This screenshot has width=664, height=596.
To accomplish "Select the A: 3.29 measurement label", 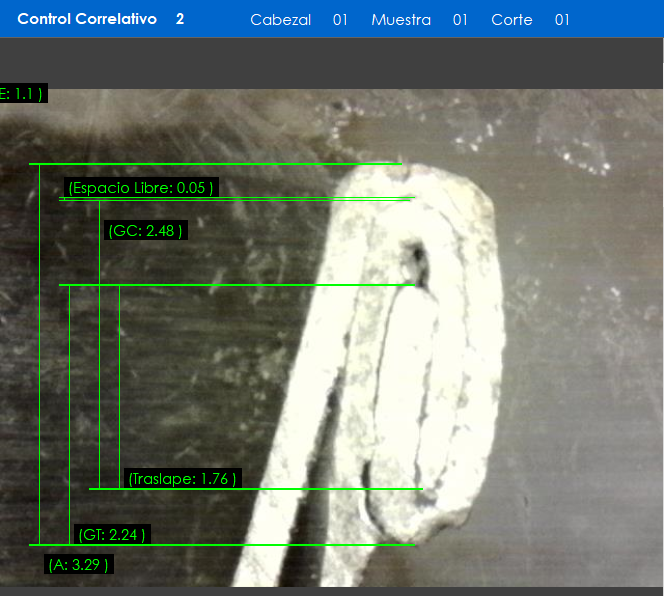I will click(x=79, y=565).
